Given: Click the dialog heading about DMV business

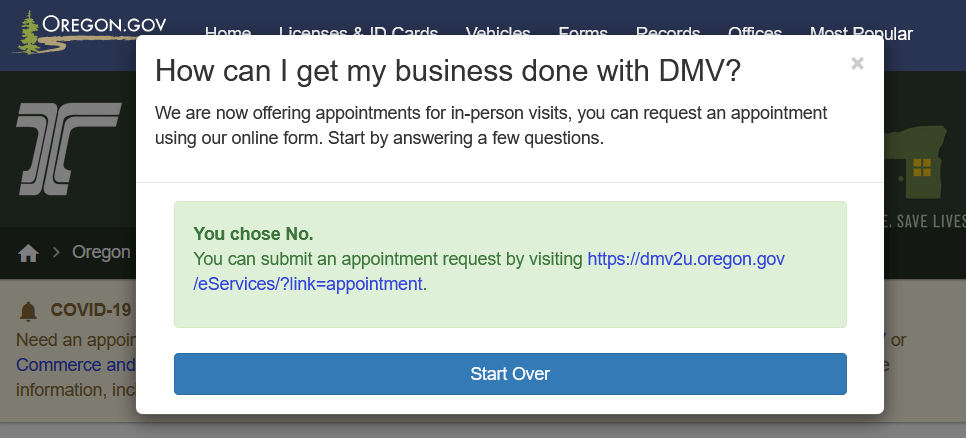Looking at the screenshot, I should click(448, 71).
